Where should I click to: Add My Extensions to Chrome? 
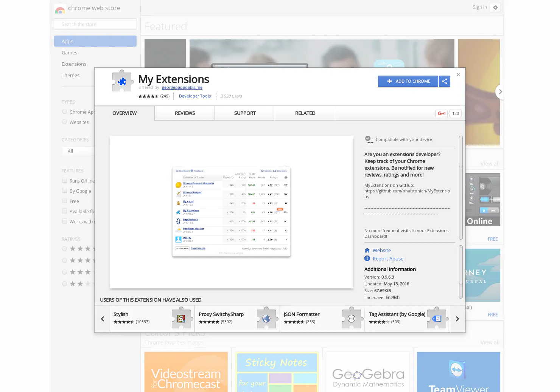tap(408, 81)
